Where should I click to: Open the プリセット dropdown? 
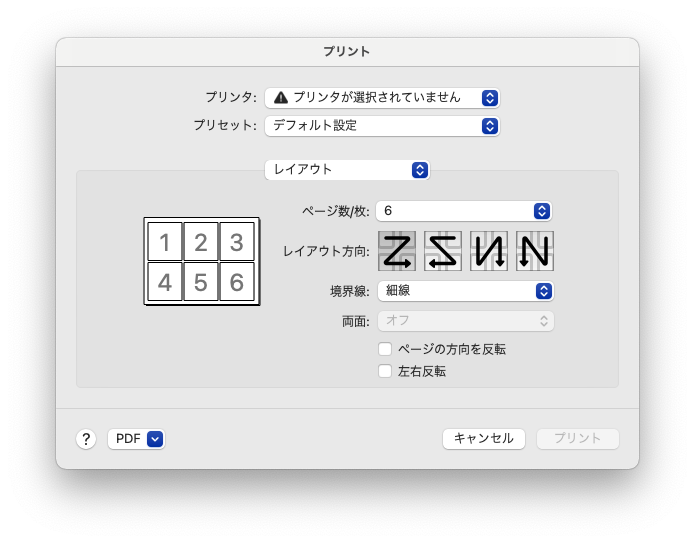[x=382, y=126]
